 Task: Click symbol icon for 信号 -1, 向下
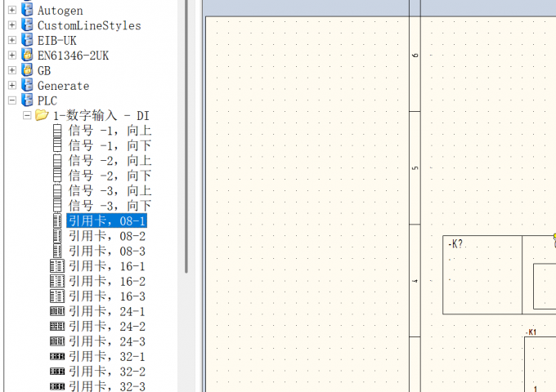(x=57, y=145)
